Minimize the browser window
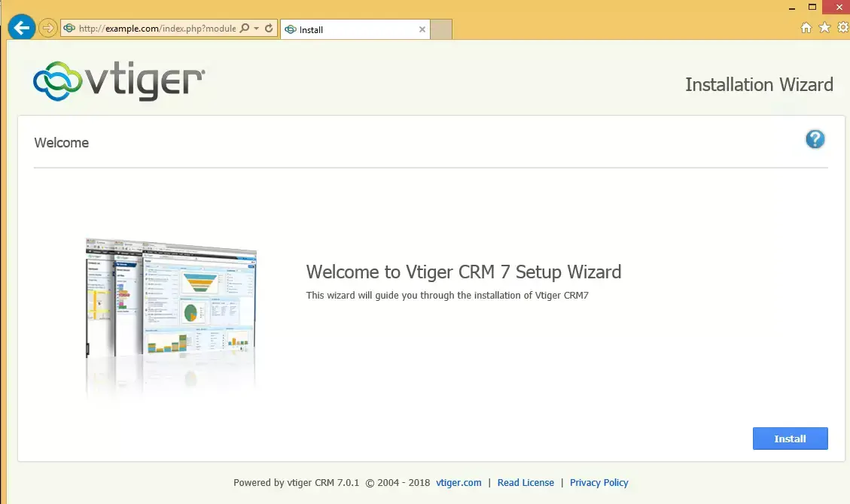 792,8
